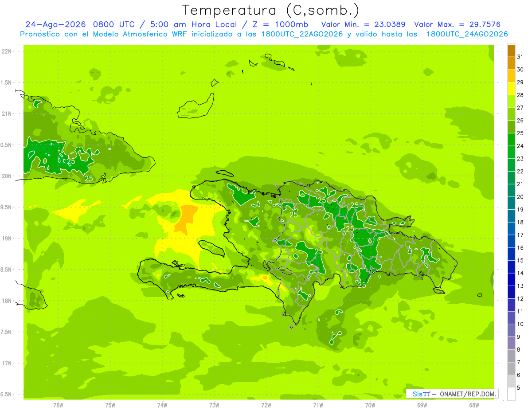The width and height of the screenshot is (532, 411).
Task: Pick the purple swatch between 9 and 10
Action: (511, 330)
